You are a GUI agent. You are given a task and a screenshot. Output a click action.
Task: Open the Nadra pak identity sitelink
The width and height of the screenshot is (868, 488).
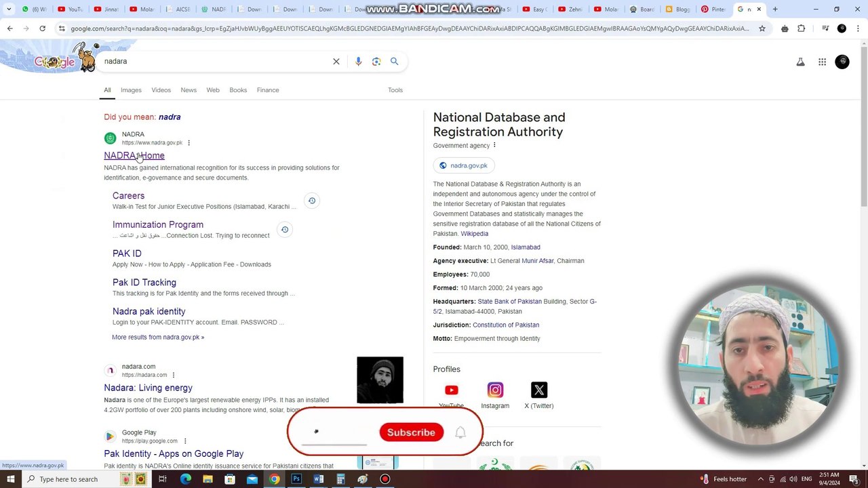149,312
